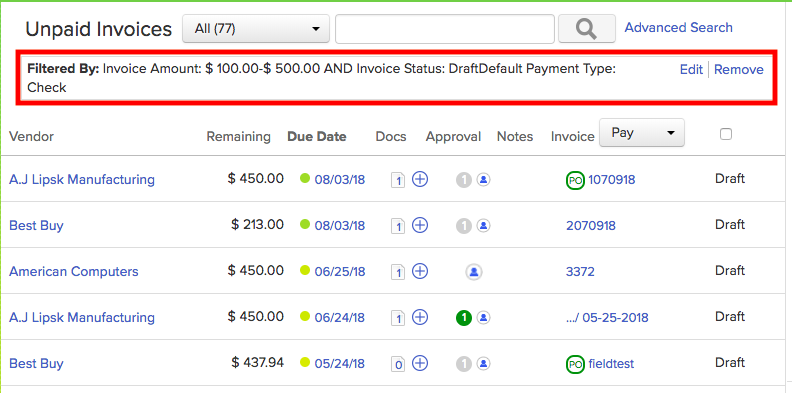
Task: Open A.J Lipsk Manufacturing vendor in 06/24/18 row
Action: pos(82,317)
